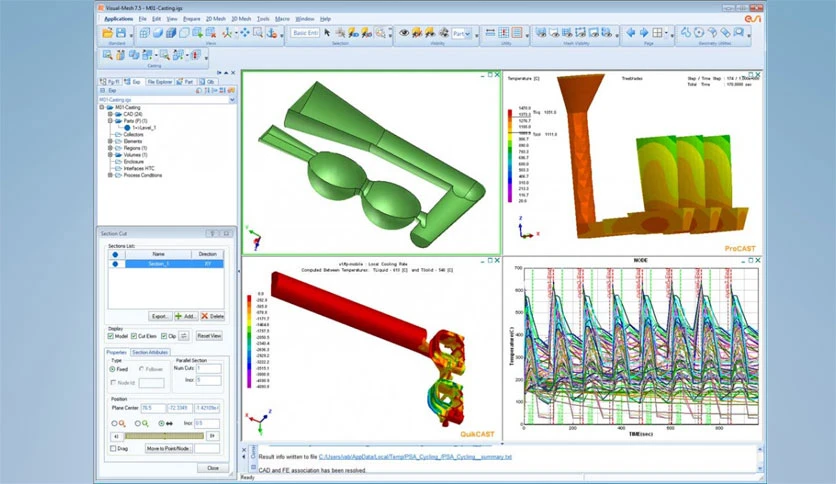Click the Open folder icon in Standard toolbar

pyautogui.click(x=107, y=33)
